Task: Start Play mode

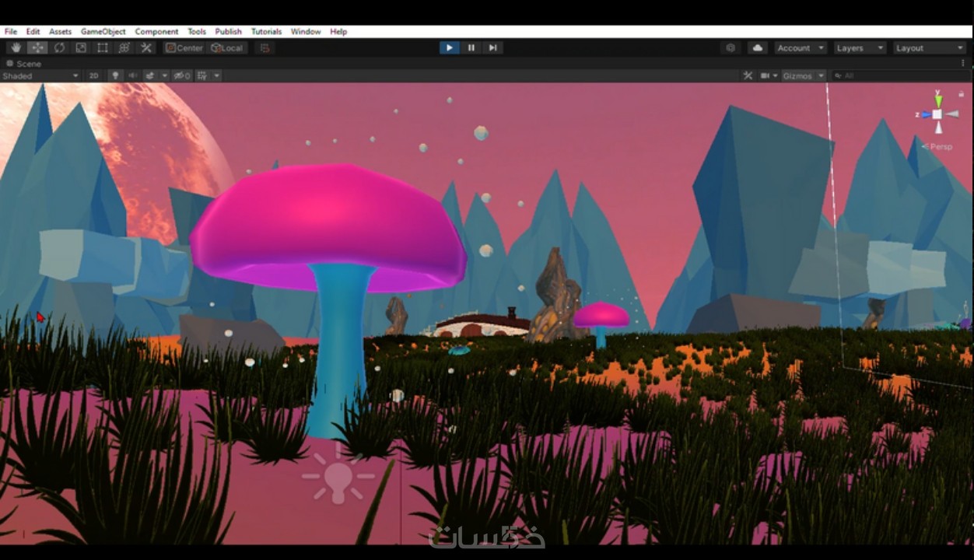Action: coord(449,48)
